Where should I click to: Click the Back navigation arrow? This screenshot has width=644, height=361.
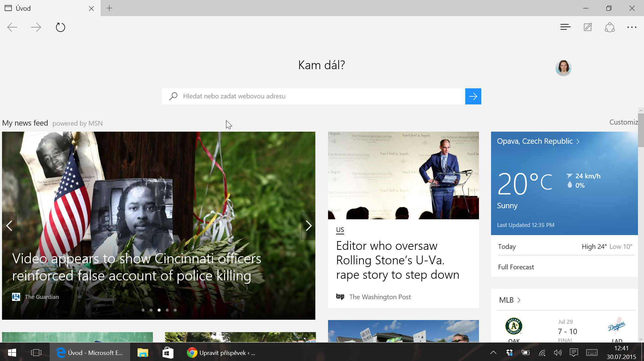[12, 27]
